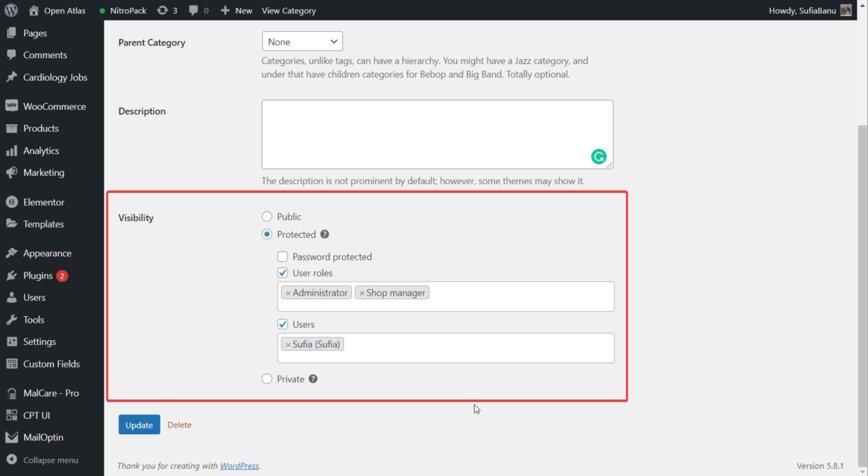Open the New content menu
This screenshot has width=868, height=476.
237,10
